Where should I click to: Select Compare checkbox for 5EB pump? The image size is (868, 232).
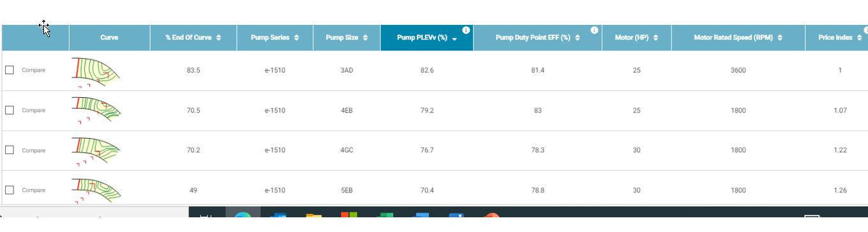(10, 190)
